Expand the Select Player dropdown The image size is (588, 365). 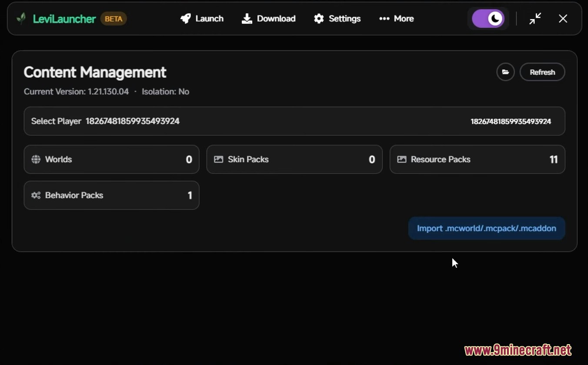[294, 121]
